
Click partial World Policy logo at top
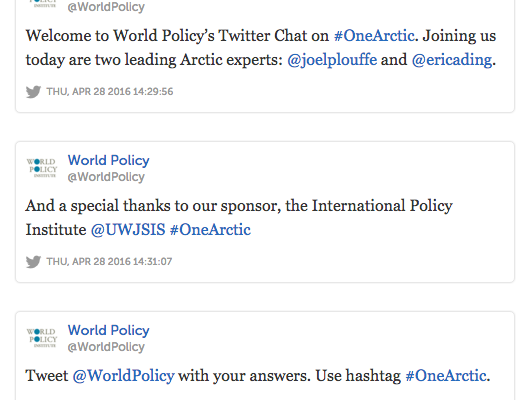point(42,3)
